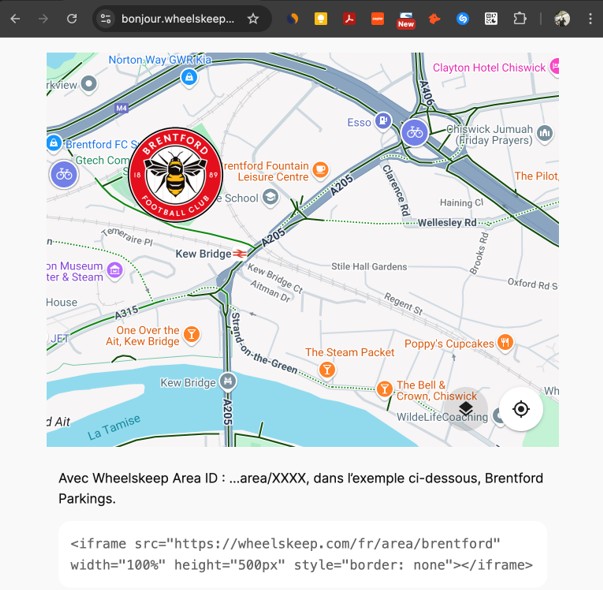Screen dimensions: 603x590
Task: Select the bicycle parking marker near Chiswick roundabout
Action: [x=415, y=133]
